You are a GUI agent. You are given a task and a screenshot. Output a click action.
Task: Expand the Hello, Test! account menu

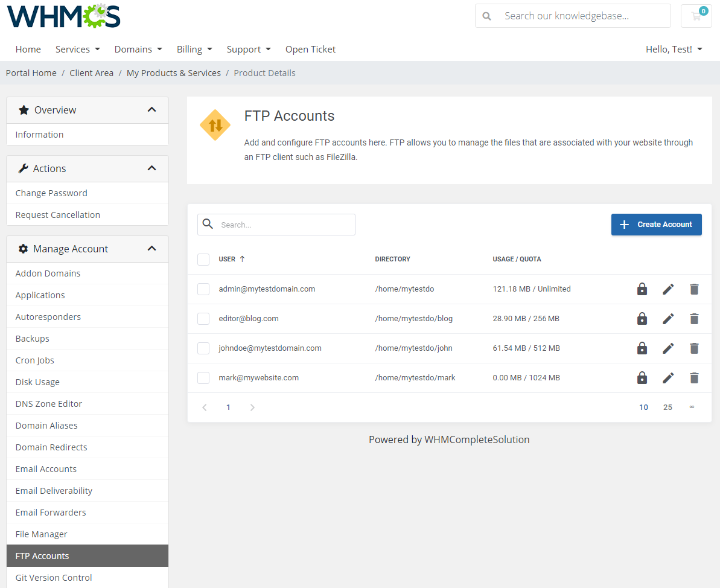click(x=674, y=49)
